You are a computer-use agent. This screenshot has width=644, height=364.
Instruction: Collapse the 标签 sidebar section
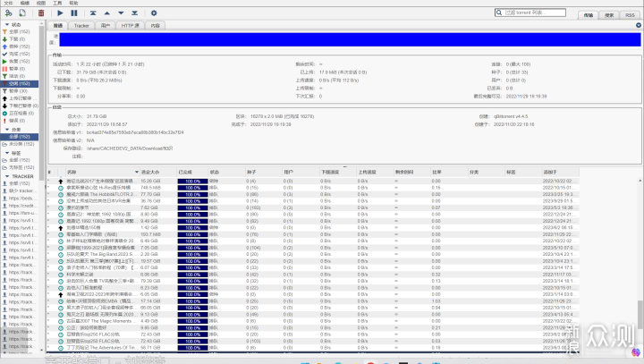[7, 153]
